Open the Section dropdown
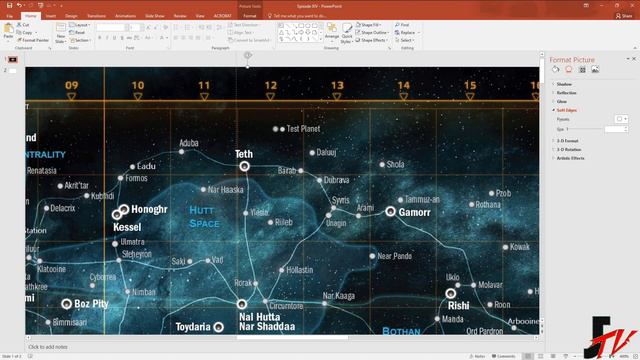The height and width of the screenshot is (360, 640). 80,40
